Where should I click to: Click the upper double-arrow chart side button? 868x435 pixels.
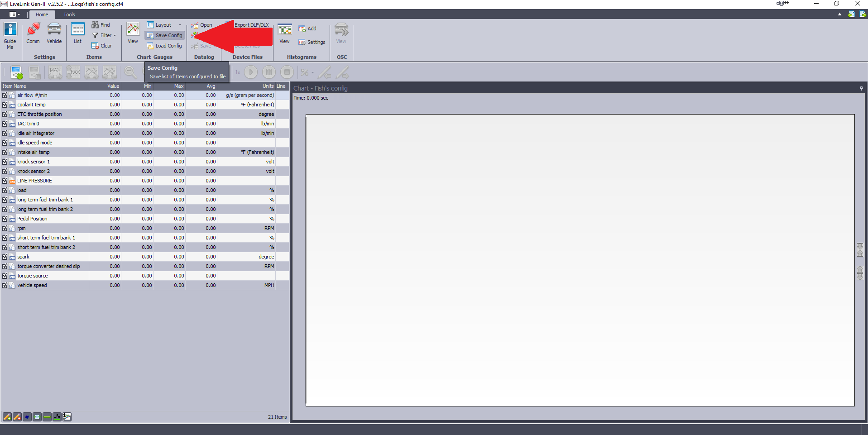[860, 249]
